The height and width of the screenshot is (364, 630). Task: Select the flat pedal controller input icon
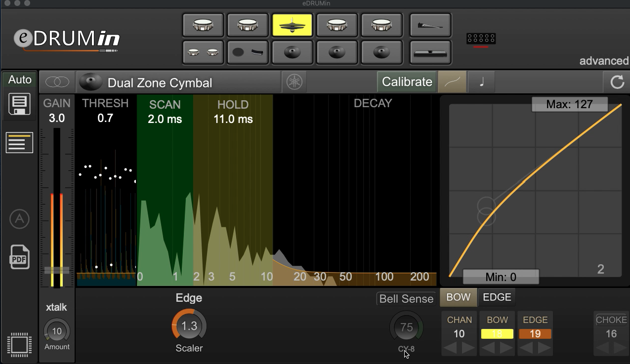(x=430, y=52)
